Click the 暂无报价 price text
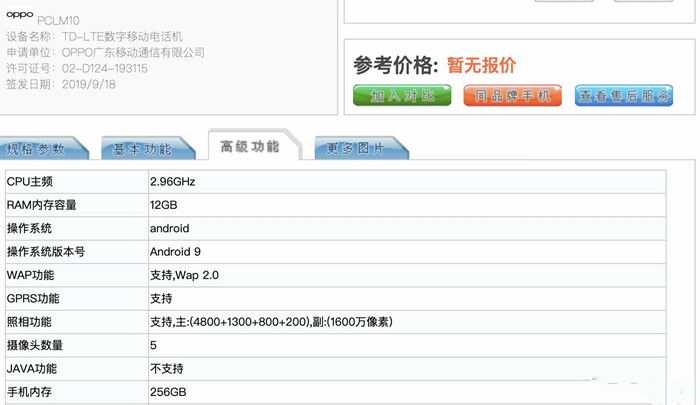Image resolution: width=700 pixels, height=405 pixels. (481, 65)
